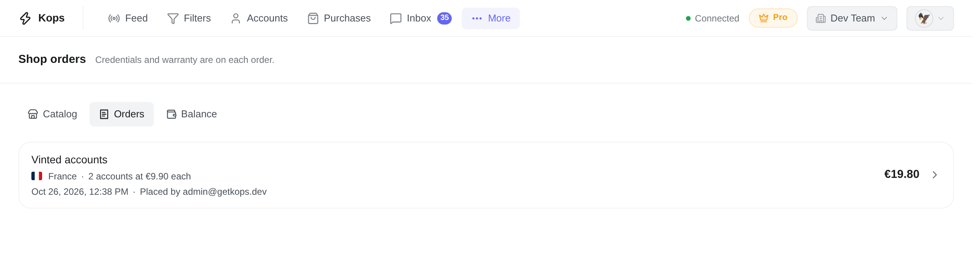The image size is (980, 276).
Task: Click the building icon beside Dev Team
Action: point(821,18)
